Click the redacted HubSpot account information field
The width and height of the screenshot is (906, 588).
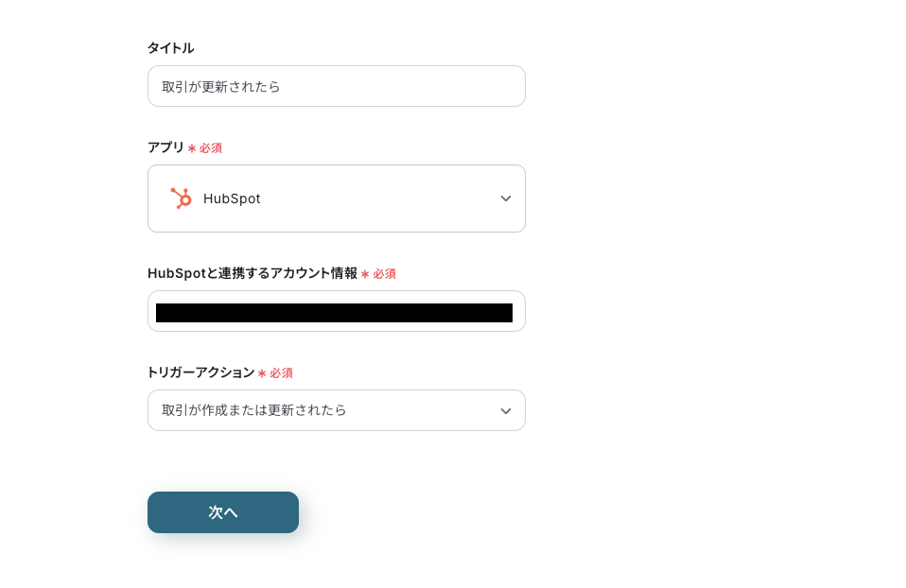337,312
